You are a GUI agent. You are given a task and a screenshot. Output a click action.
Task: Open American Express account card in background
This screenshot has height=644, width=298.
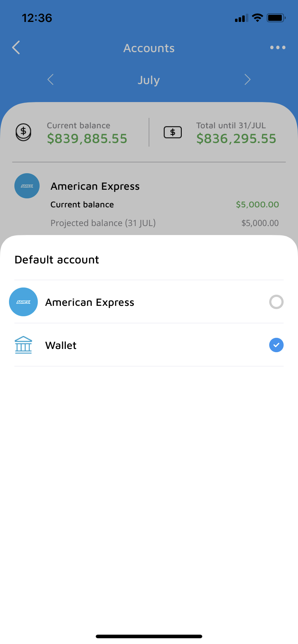[x=149, y=201]
